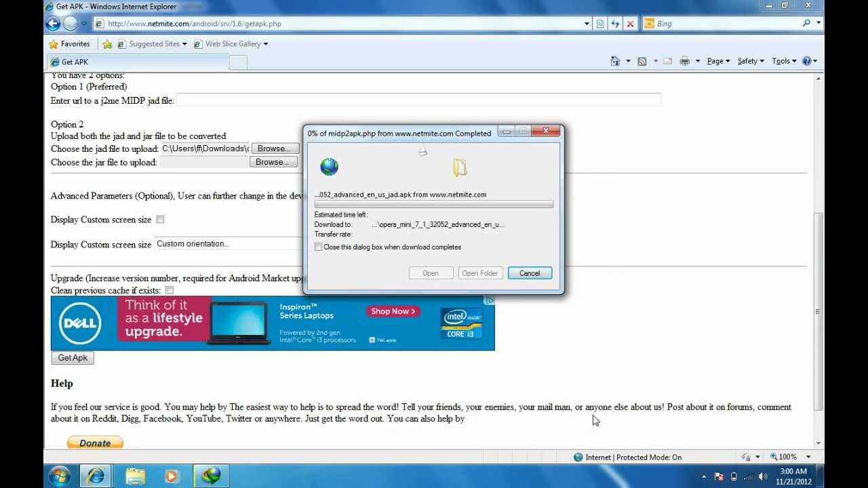
Task: Click the Dell Shop Now ad button
Action: (393, 312)
